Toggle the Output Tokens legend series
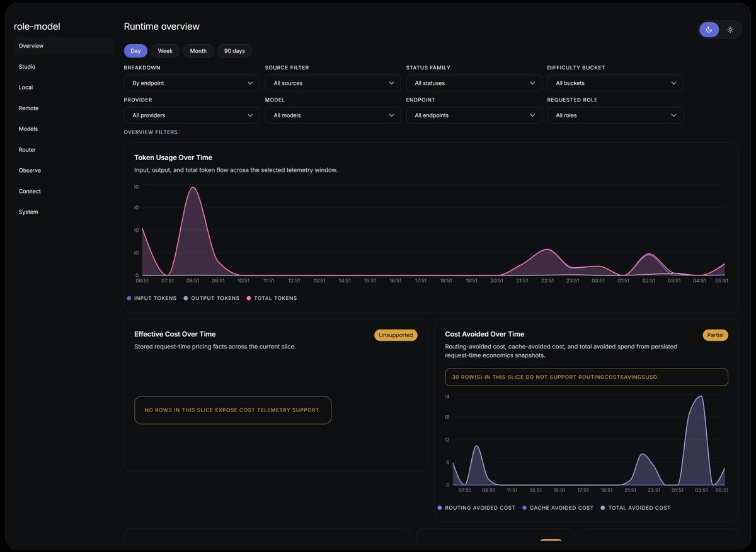 pos(212,298)
